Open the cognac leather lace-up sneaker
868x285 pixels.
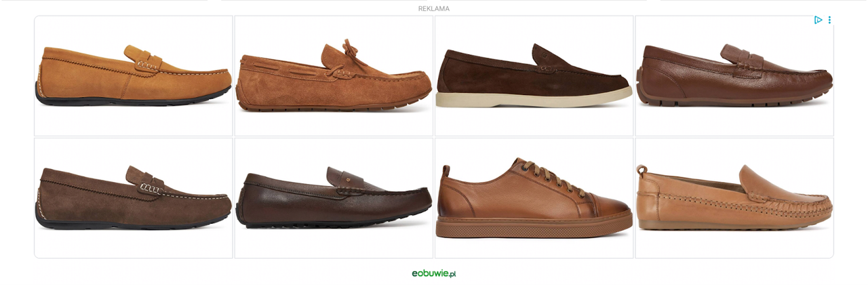(x=534, y=198)
